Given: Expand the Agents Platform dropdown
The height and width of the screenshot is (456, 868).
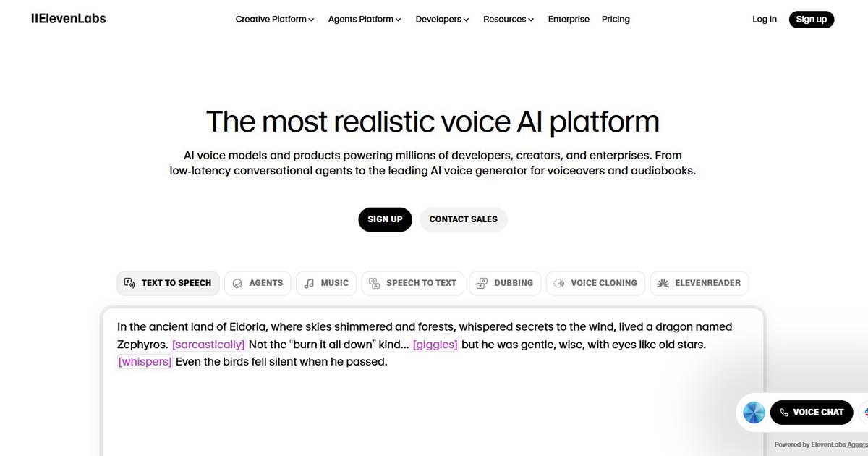Looking at the screenshot, I should tap(365, 20).
